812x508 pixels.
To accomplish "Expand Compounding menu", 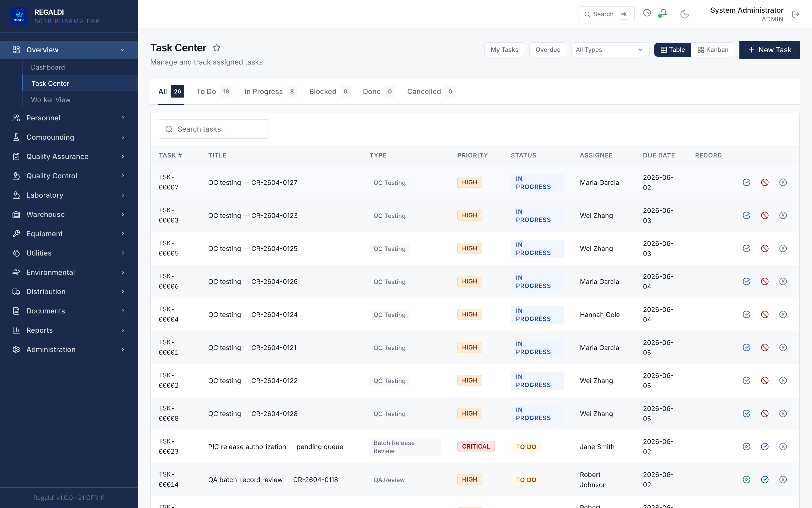I will pos(69,137).
